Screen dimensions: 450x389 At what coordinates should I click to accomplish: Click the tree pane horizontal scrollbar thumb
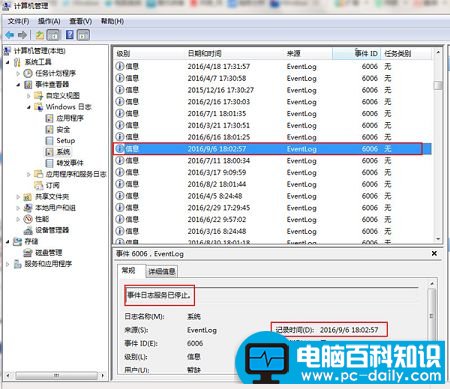[x=56, y=376]
